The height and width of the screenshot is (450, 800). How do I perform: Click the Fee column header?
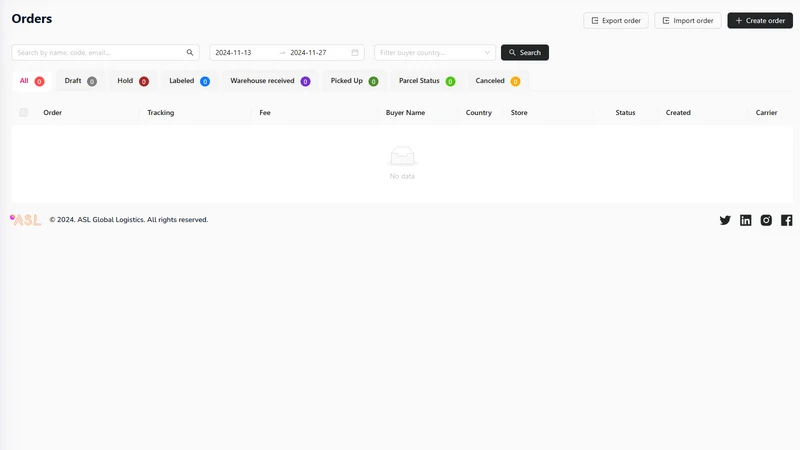265,113
